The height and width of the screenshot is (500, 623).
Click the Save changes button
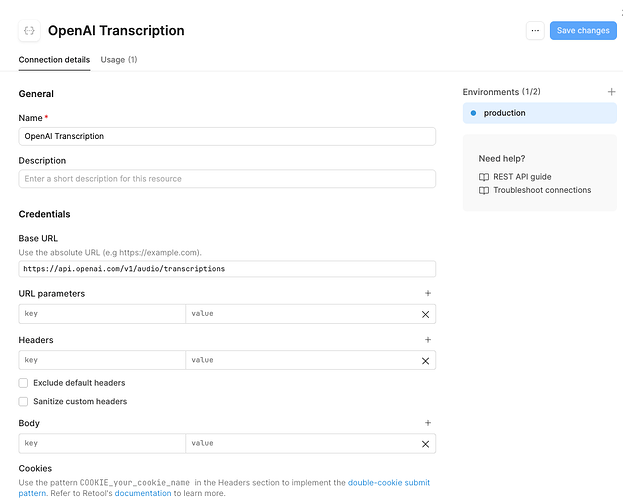click(x=583, y=31)
